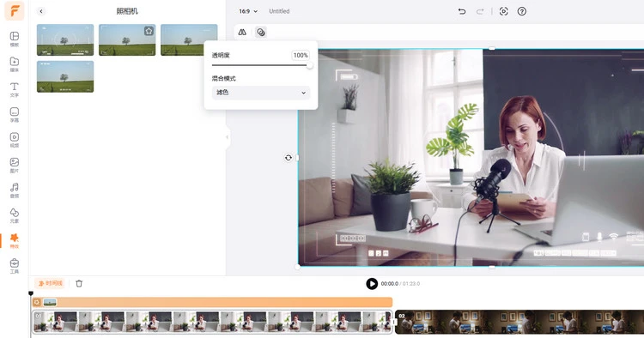The width and height of the screenshot is (644, 338).
Task: Open the Audio (音频) sidebar panel
Action: coord(15,190)
